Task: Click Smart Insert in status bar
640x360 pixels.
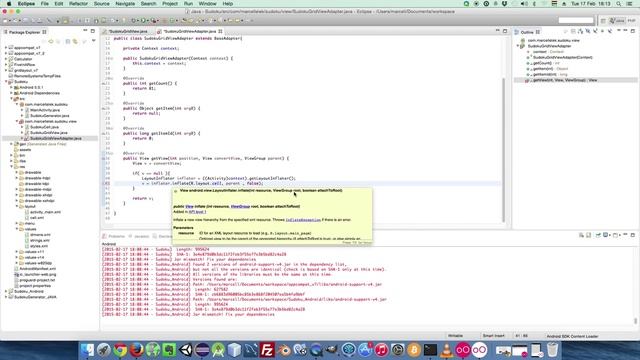Action: (493, 336)
